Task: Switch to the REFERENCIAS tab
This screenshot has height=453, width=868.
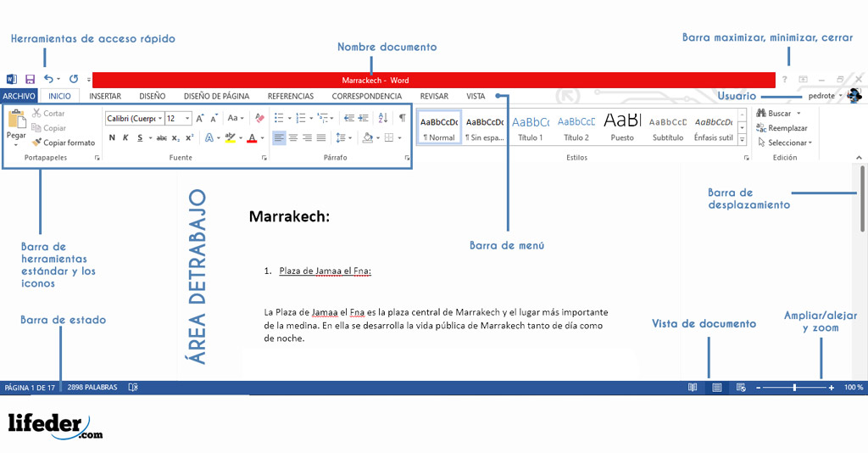Action: click(291, 97)
